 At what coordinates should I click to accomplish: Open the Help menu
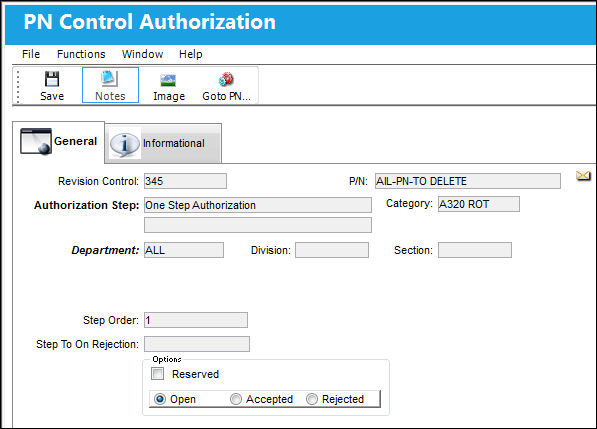pos(190,54)
